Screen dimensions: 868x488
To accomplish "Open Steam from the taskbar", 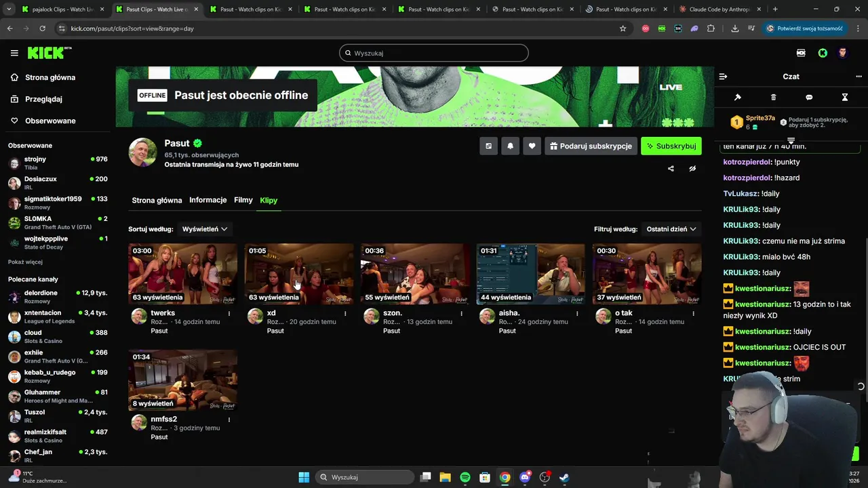I will click(x=564, y=477).
